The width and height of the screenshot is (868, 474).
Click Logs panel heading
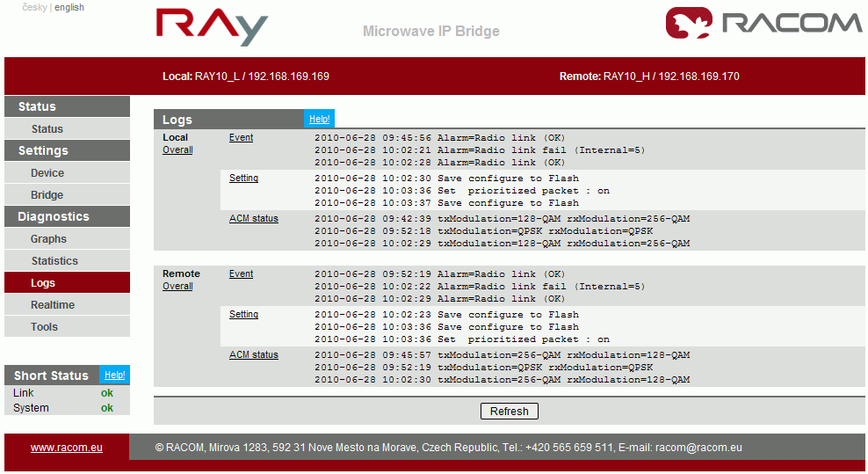pos(177,120)
